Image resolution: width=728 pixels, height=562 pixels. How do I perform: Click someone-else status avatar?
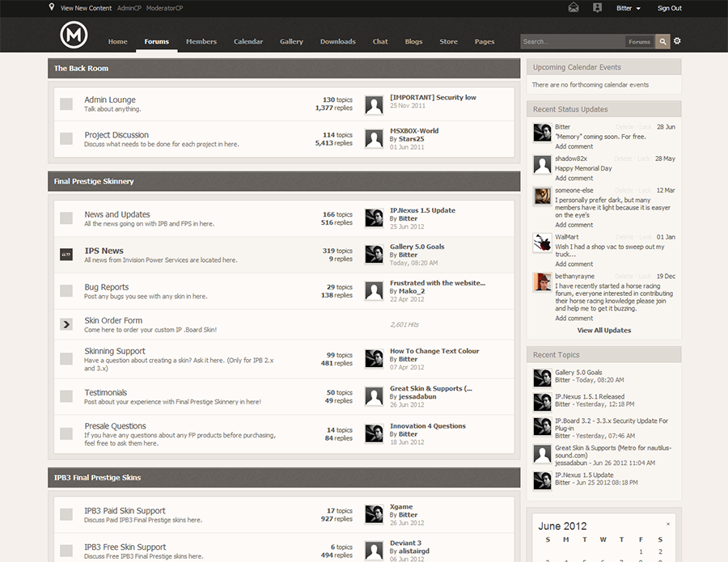click(542, 196)
